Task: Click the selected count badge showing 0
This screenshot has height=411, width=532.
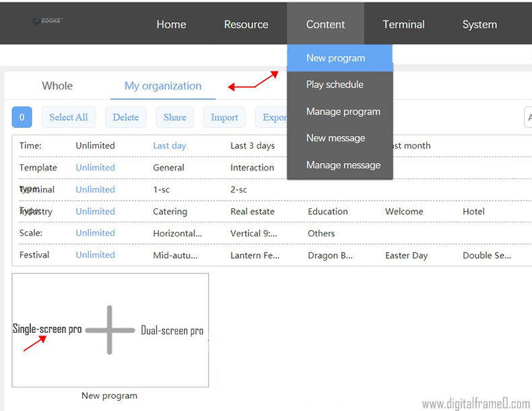Action: [22, 117]
